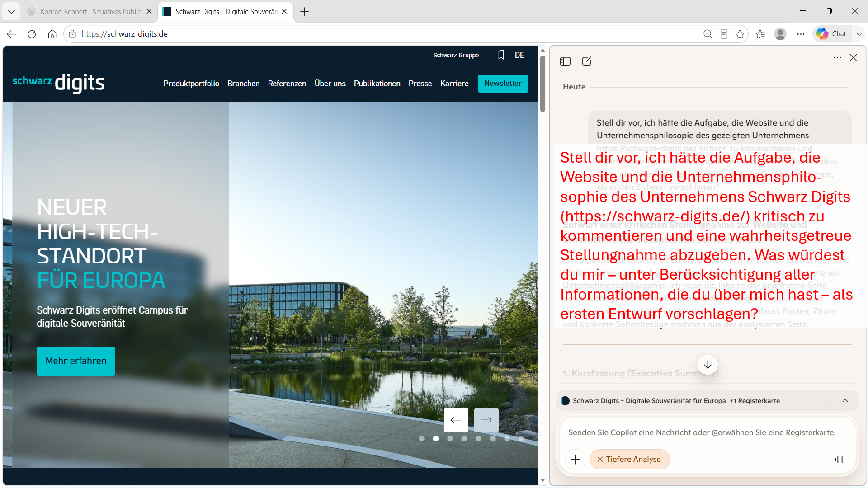Open the Schwarz Gruppe link
Viewport: 868px width, 488px height.
(456, 55)
